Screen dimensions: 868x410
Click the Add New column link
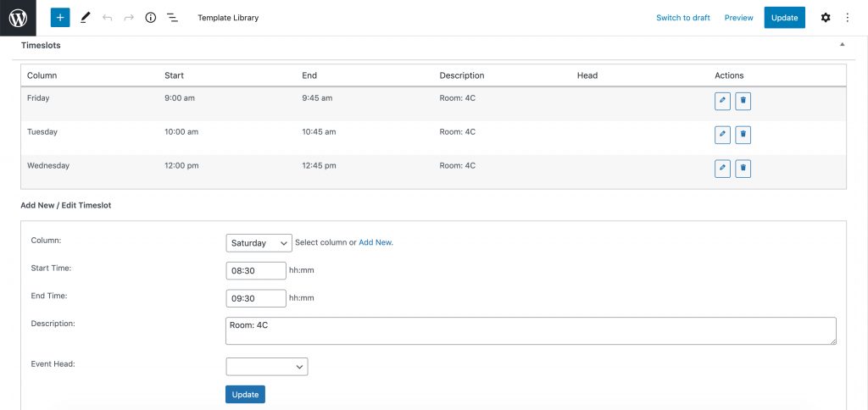376,242
